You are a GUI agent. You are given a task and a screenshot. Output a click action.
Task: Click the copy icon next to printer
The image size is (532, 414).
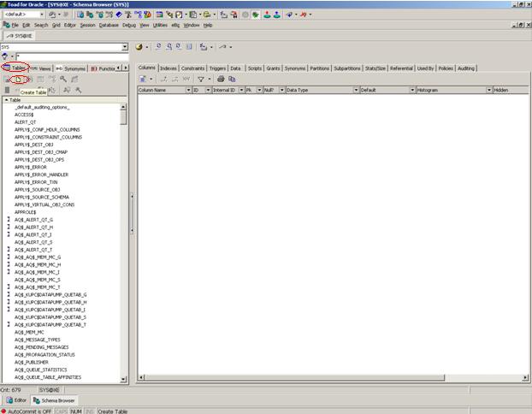(232, 79)
